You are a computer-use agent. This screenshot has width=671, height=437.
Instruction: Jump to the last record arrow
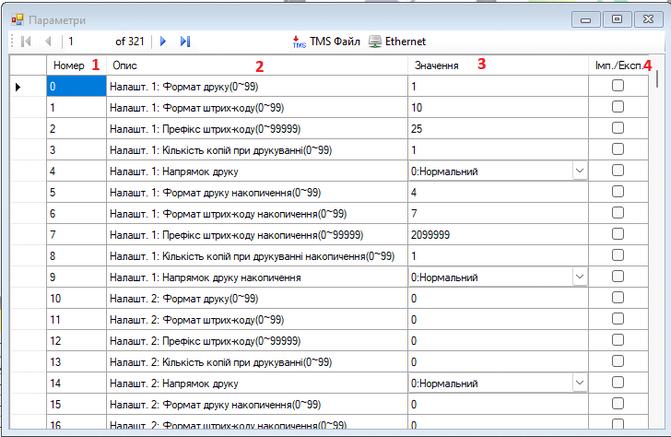pyautogui.click(x=185, y=41)
